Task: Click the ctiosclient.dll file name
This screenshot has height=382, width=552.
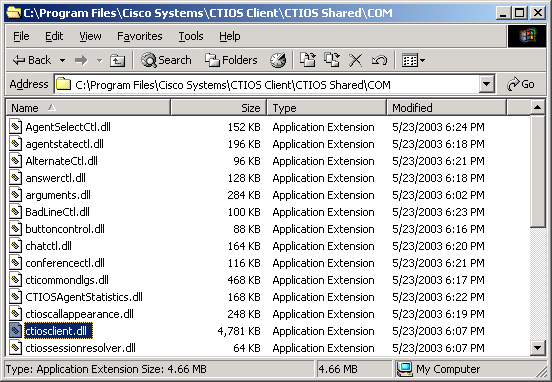Action: [58, 331]
